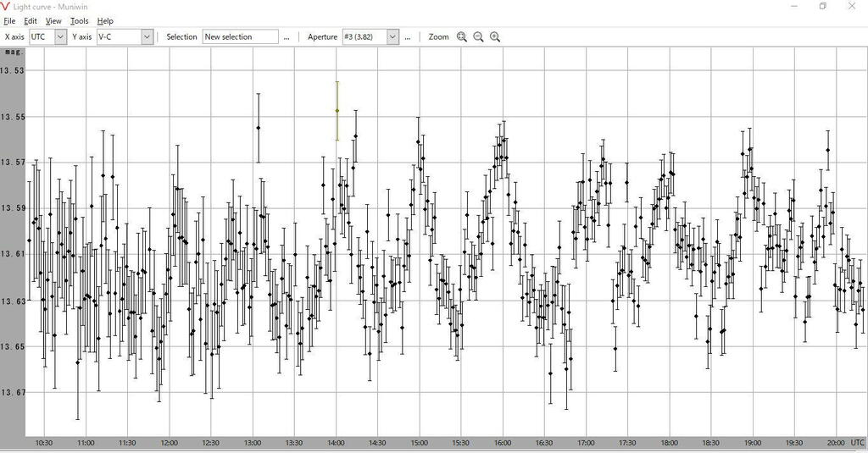The image size is (868, 453).
Task: Open the Edit menu
Action: [31, 21]
